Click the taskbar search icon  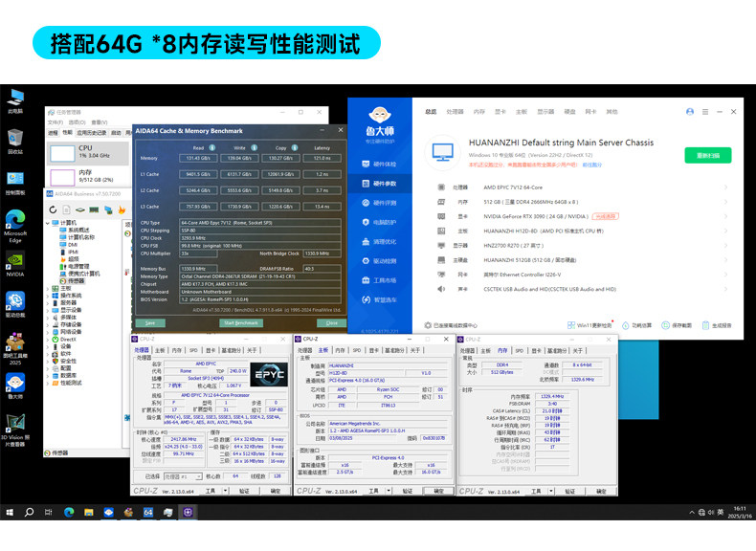[x=29, y=512]
